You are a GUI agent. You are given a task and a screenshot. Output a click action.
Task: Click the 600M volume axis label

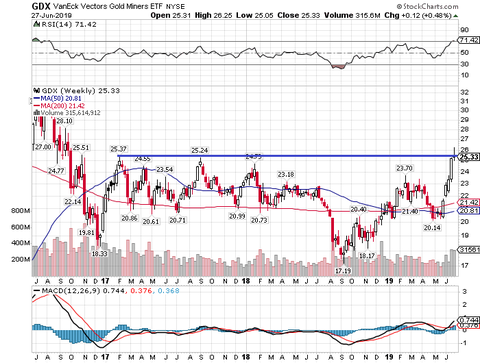point(21,227)
